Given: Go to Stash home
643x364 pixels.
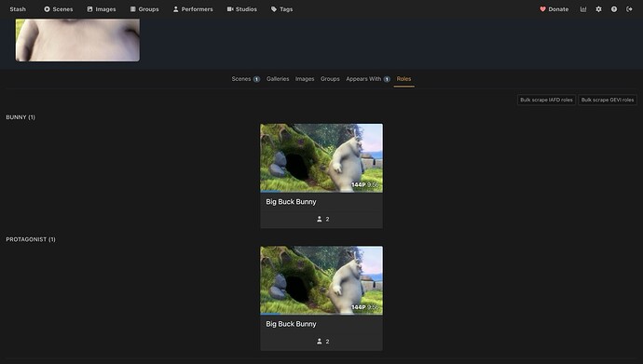Looking at the screenshot, I should (18, 9).
